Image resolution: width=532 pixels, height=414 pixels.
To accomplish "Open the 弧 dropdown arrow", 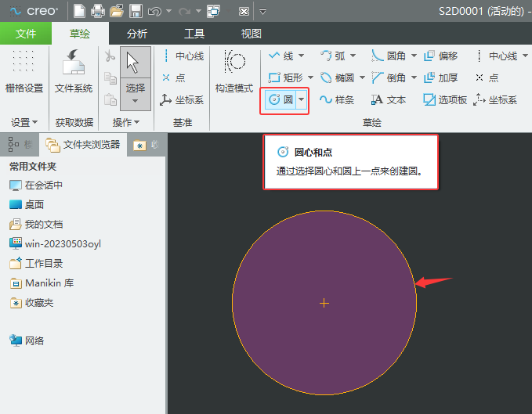I will tap(353, 56).
